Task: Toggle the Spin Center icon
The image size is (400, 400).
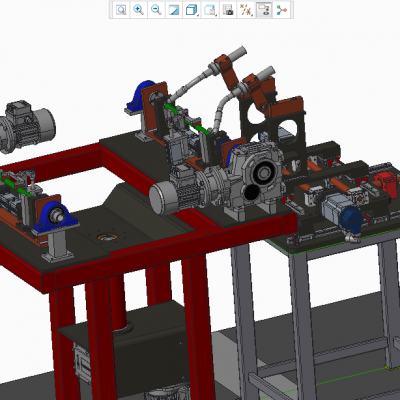Action: [282, 10]
